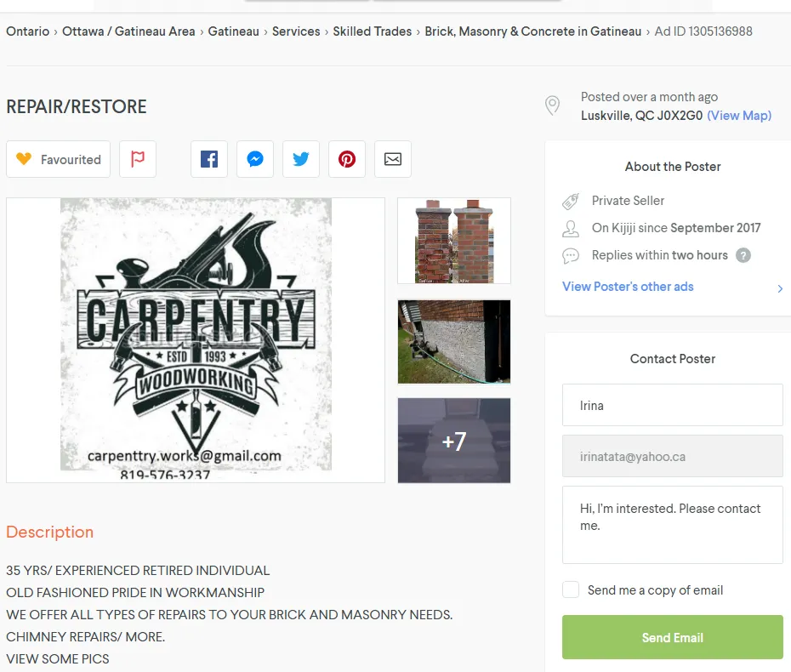Share the ad via Messenger
791x672 pixels.
tap(255, 159)
